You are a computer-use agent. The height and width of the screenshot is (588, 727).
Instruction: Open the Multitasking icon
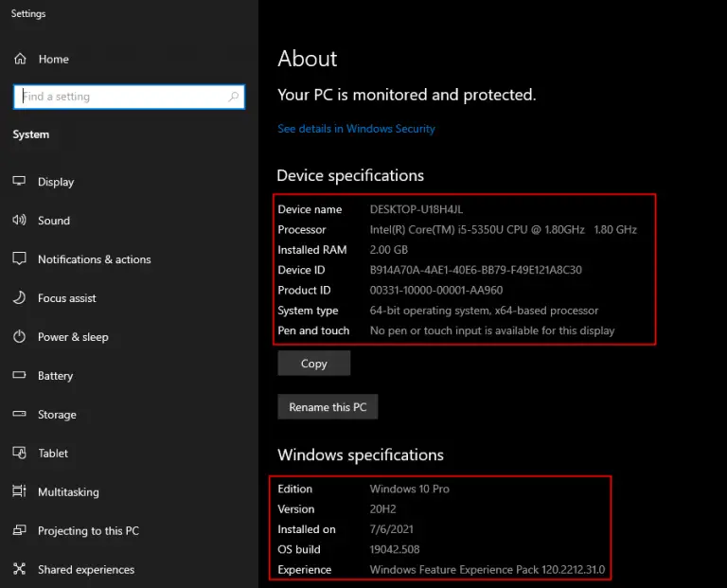coord(19,491)
